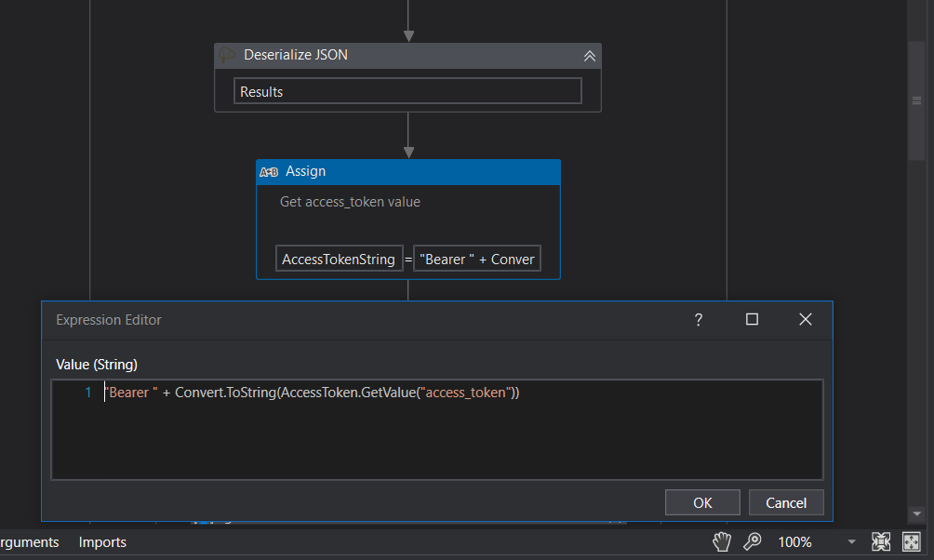Click the AccessTokenString variable field
The image size is (934, 560).
pos(339,259)
